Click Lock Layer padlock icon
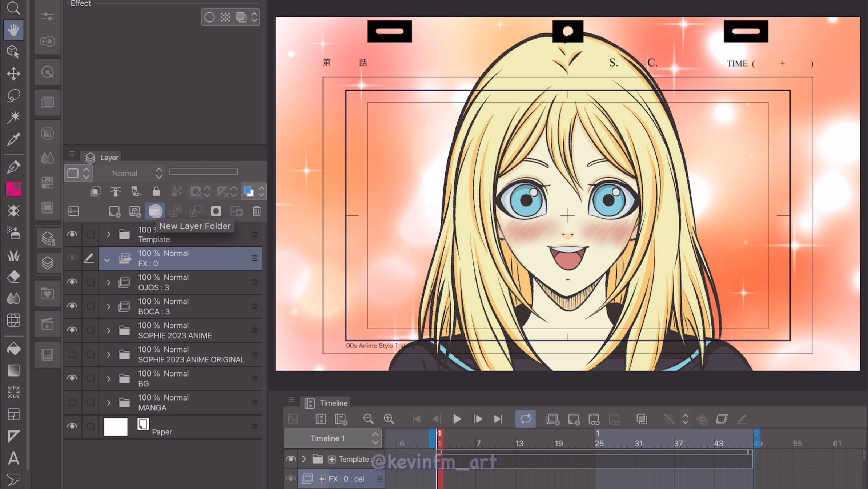The width and height of the screenshot is (868, 489). (156, 191)
